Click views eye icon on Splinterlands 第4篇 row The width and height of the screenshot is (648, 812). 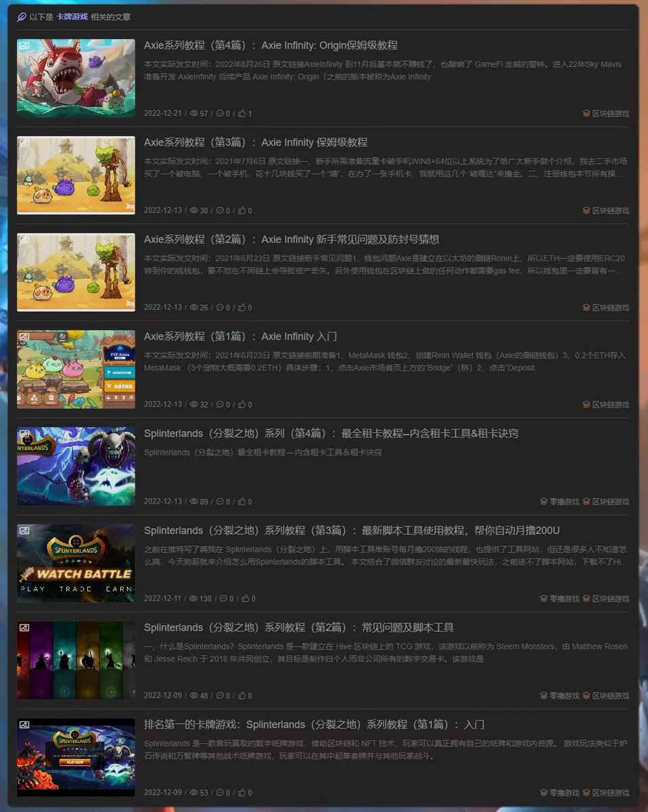[x=193, y=501]
